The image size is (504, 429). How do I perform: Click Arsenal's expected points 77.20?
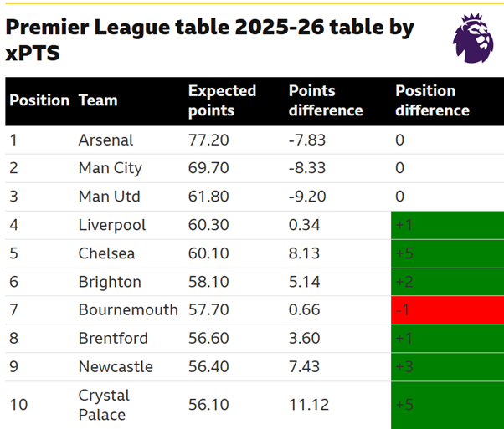click(208, 140)
